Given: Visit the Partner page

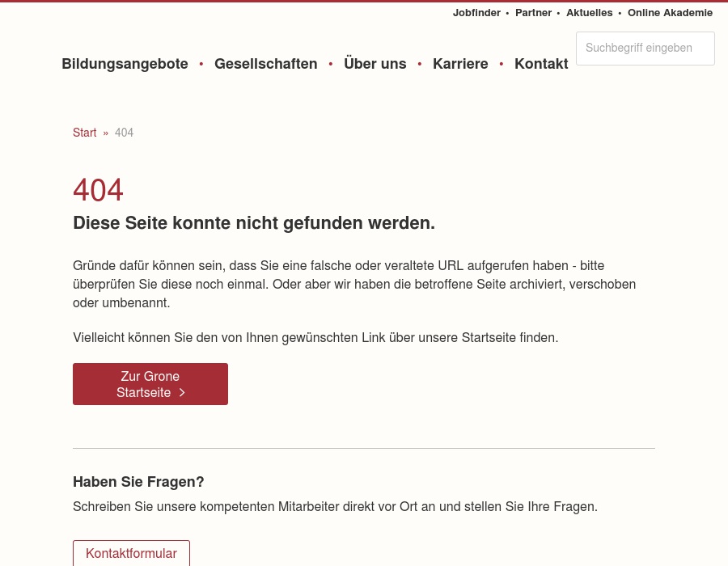Looking at the screenshot, I should tap(533, 13).
